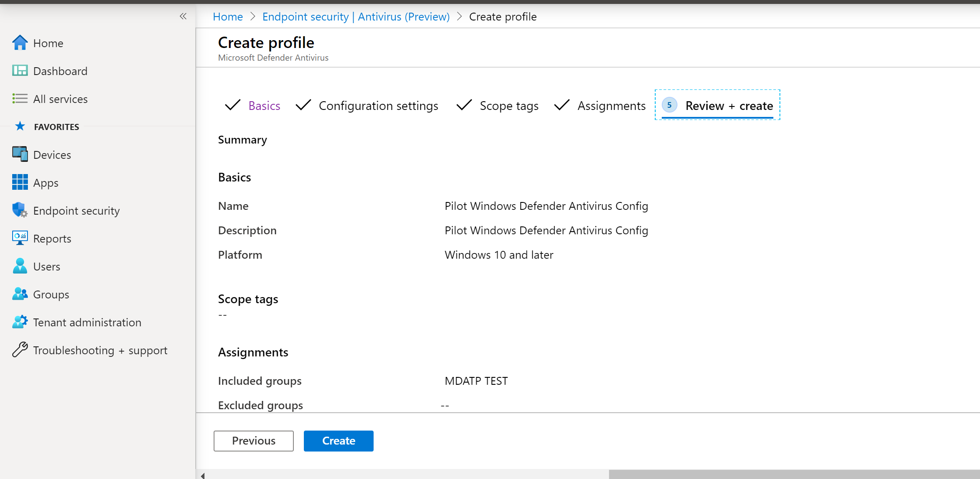
Task: Go back to the Basics step tab
Action: (x=264, y=106)
